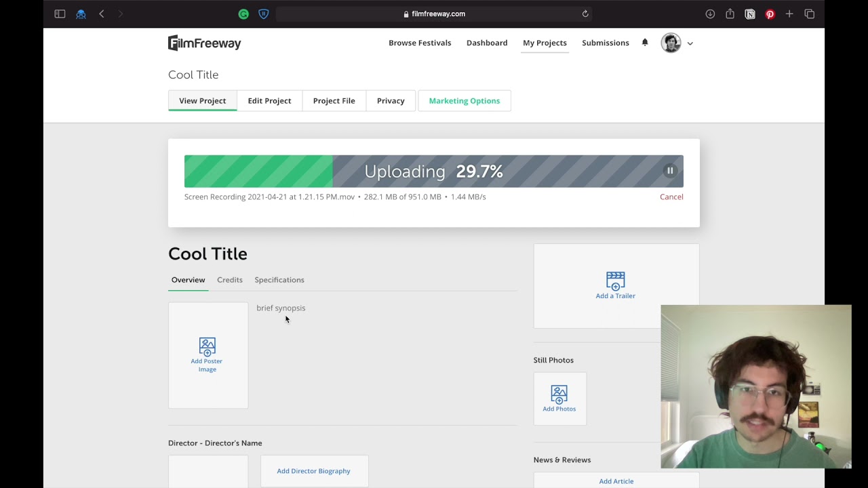This screenshot has height=488, width=868.
Task: Click the blue extension icon beside sidebar toggle
Action: coord(81,14)
